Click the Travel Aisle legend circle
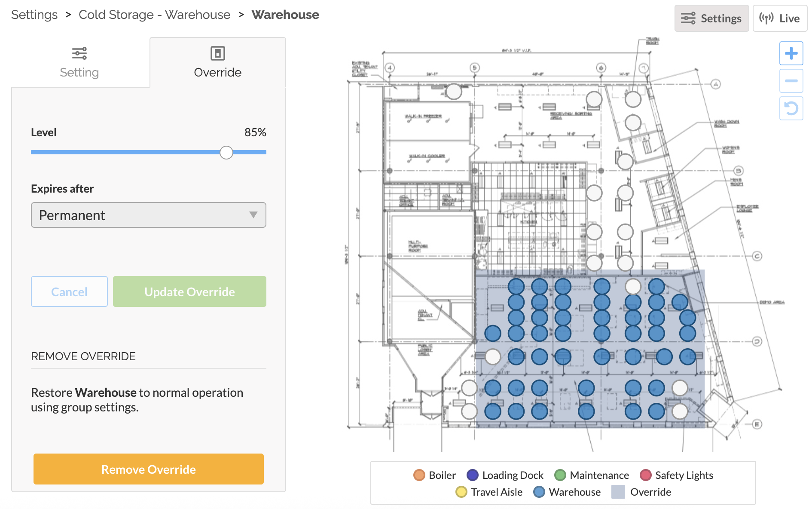The image size is (812, 509). click(461, 492)
